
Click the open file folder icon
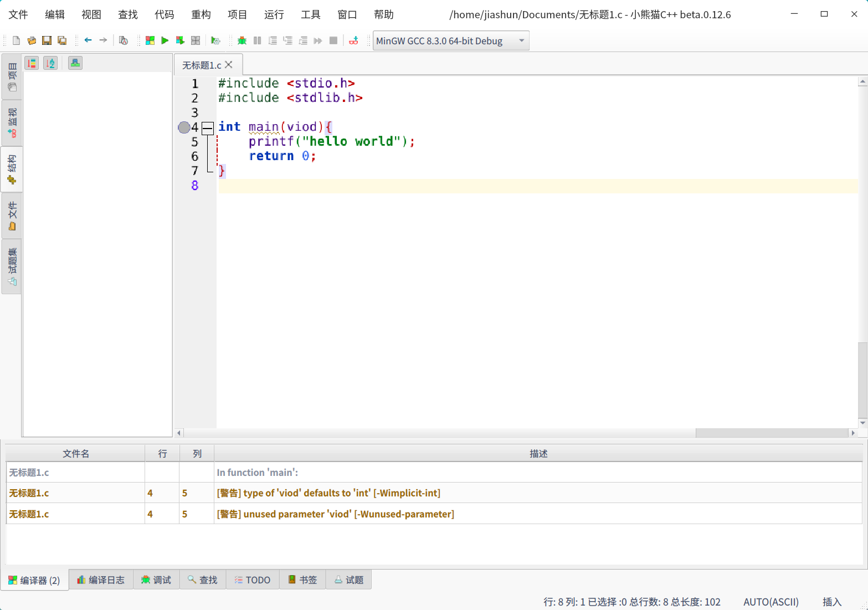point(32,40)
